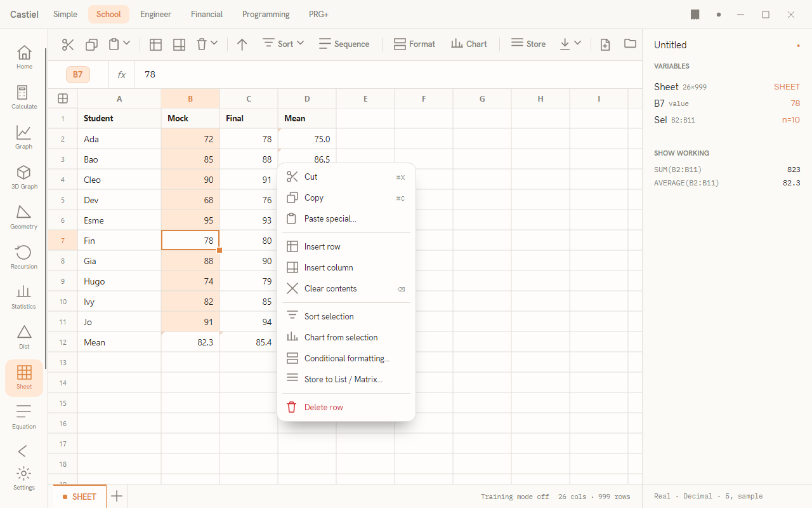Click the Paste clipboard toolbar icon
The image size is (812, 508).
[x=114, y=44]
